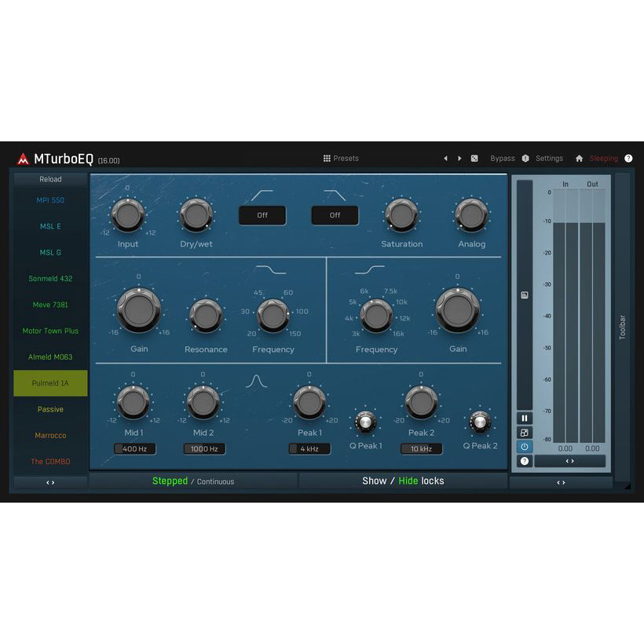Screen dimensions: 644x644
Task: Click the home icon
Action: pyautogui.click(x=579, y=159)
